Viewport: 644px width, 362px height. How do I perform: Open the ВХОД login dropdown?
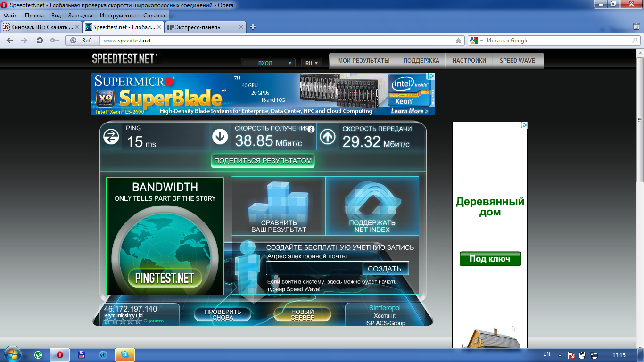(268, 63)
